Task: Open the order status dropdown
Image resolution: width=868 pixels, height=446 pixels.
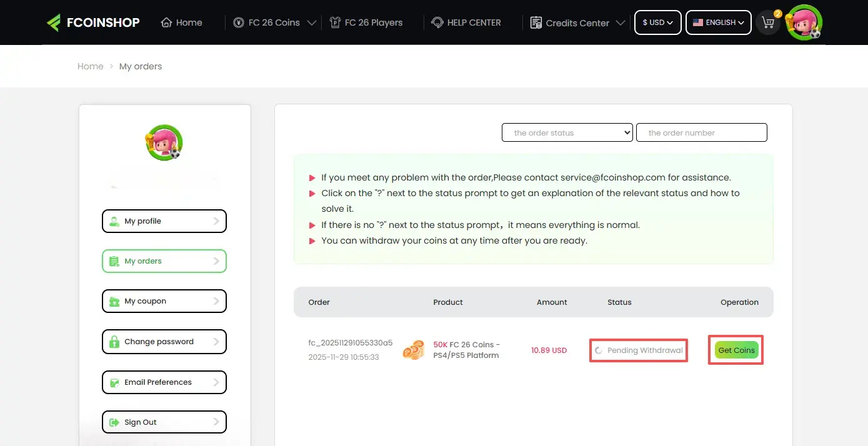Action: (566, 132)
